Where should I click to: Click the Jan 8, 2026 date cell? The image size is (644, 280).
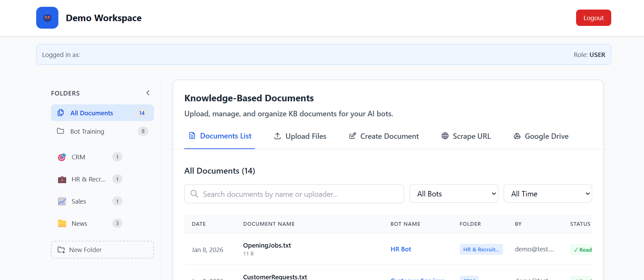pos(207,250)
